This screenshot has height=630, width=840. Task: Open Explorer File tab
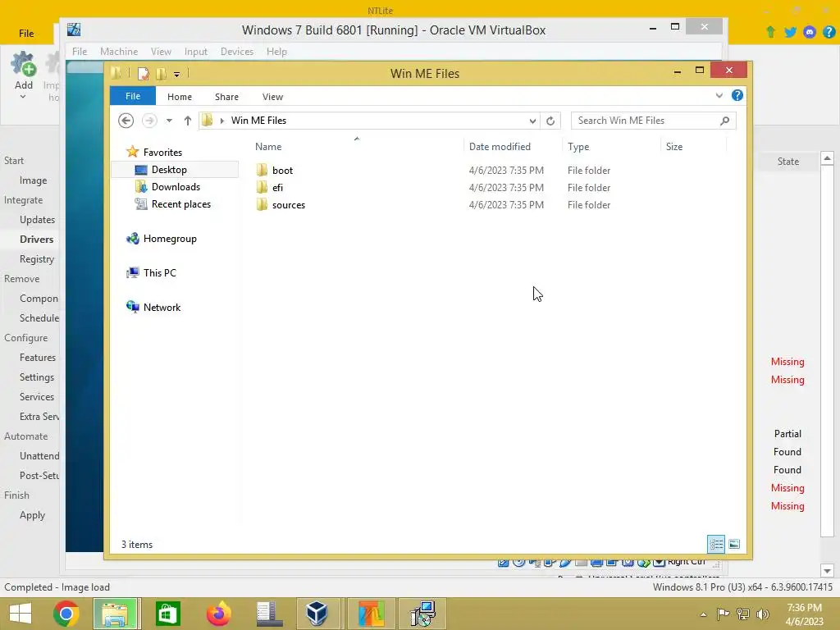(133, 96)
